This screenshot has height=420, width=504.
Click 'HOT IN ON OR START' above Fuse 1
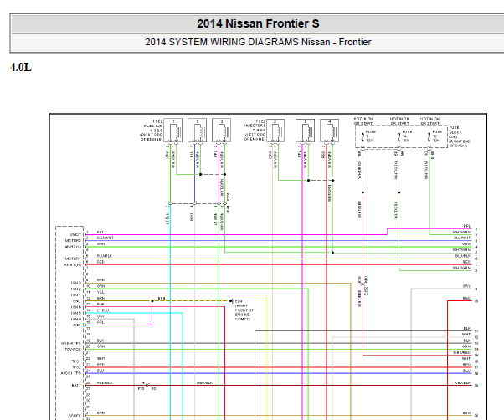pos(363,121)
